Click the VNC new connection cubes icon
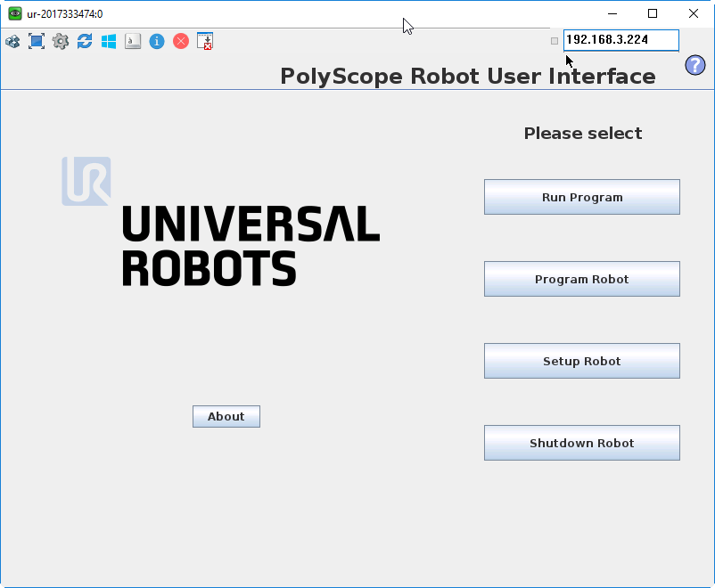This screenshot has height=588, width=715. [x=12, y=42]
